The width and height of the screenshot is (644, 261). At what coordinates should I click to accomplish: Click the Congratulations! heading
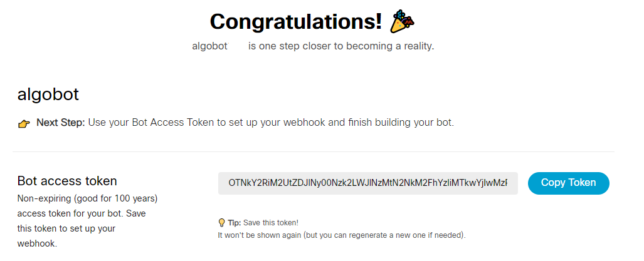[296, 22]
